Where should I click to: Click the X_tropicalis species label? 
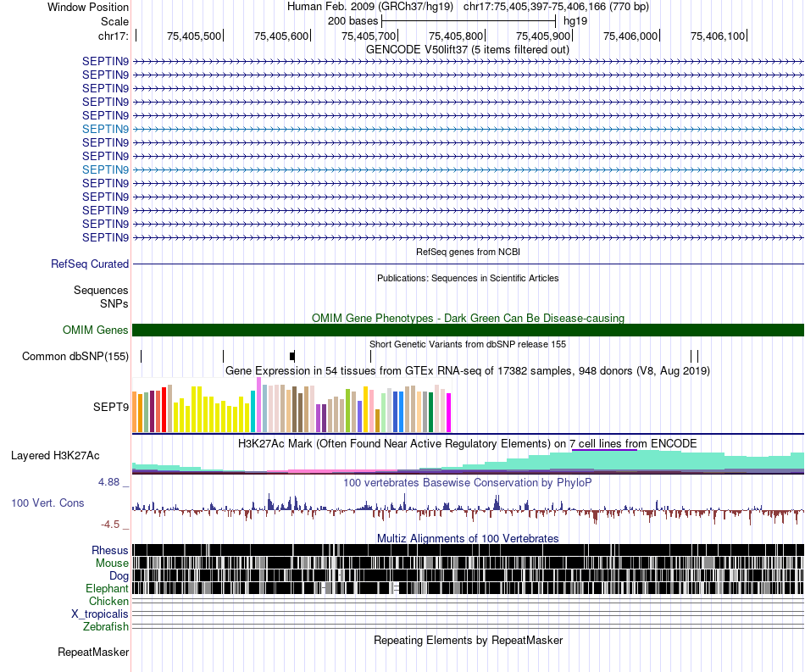[x=100, y=614]
